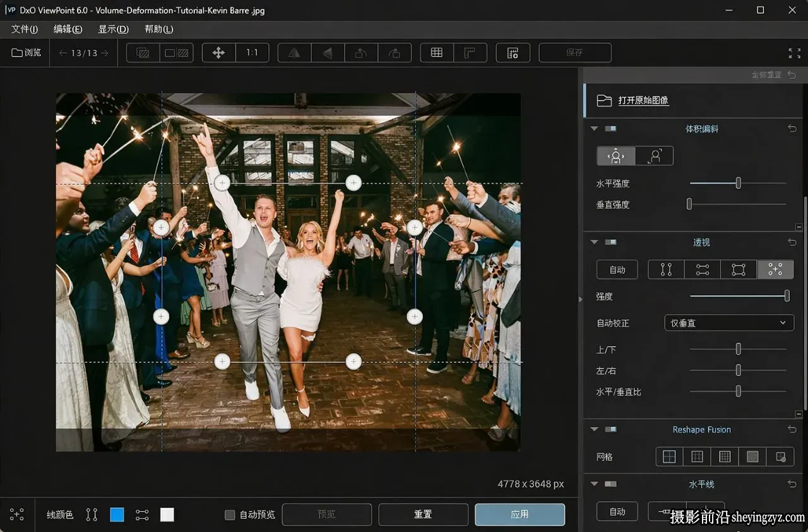This screenshot has height=532, width=808.
Task: Open the 编辑 menu
Action: [68, 29]
